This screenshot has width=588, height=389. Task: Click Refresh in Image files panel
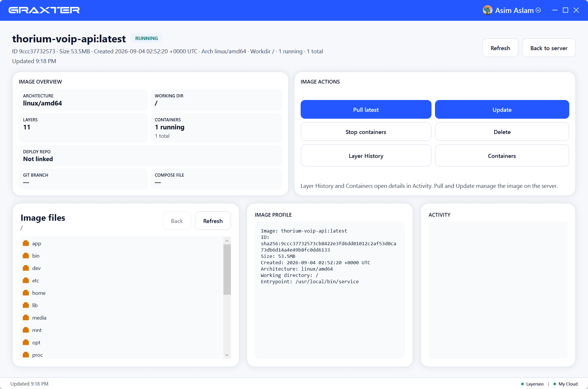coord(213,221)
